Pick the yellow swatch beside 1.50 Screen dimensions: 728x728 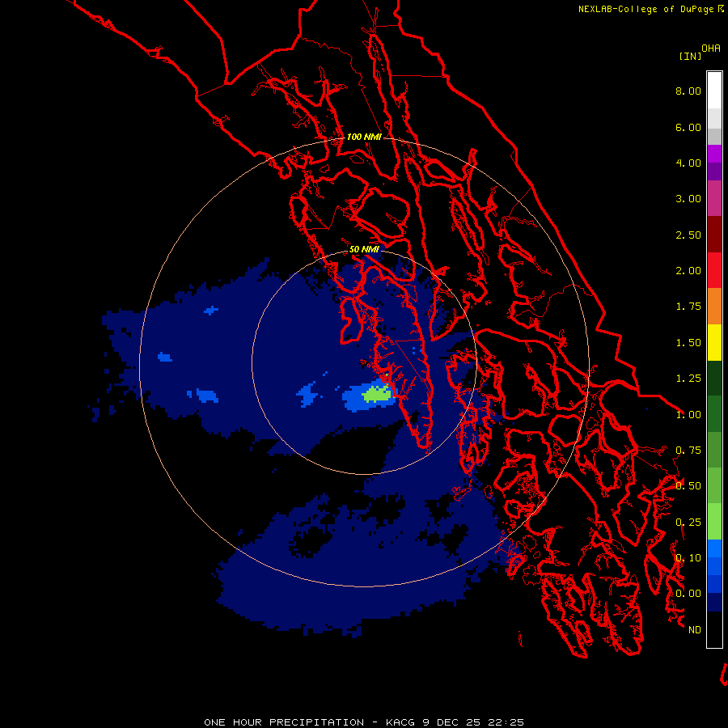click(714, 342)
